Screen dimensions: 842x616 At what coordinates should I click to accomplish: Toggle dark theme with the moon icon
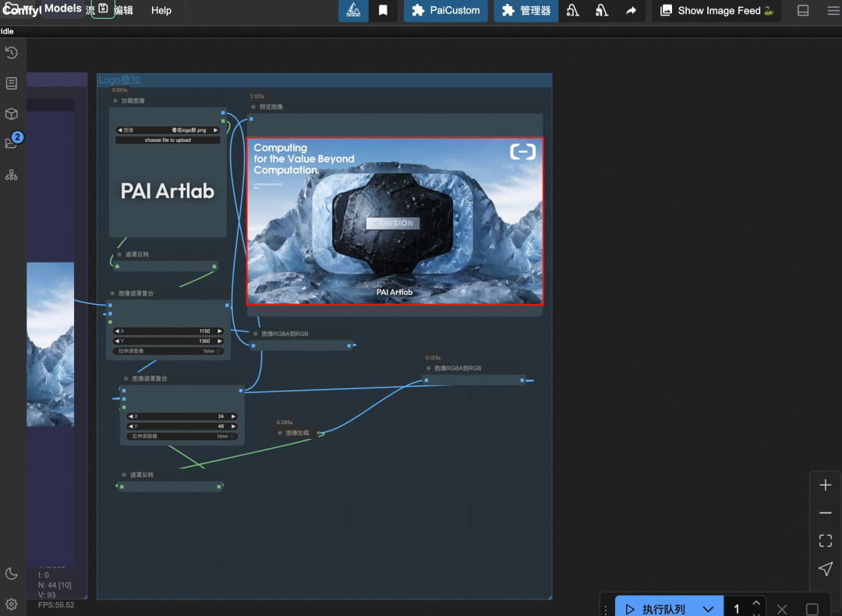click(11, 574)
